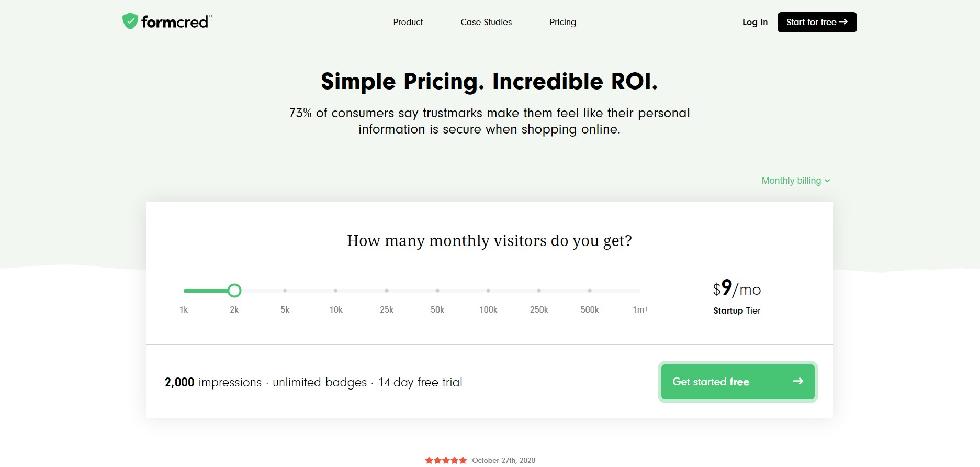
Task: Click the Log in link
Action: click(755, 22)
